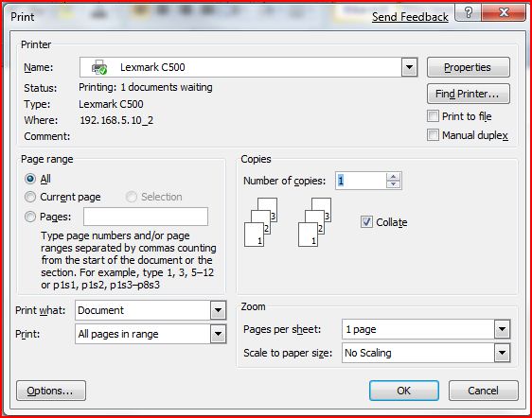Select the All page range option
Screen dimensions: 532x418
pyautogui.click(x=30, y=179)
